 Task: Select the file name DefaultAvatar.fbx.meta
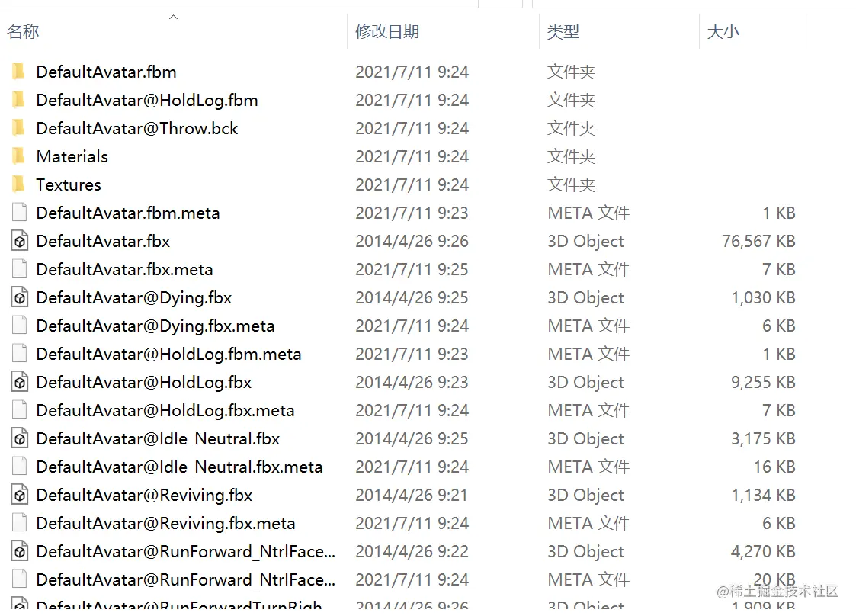(124, 269)
